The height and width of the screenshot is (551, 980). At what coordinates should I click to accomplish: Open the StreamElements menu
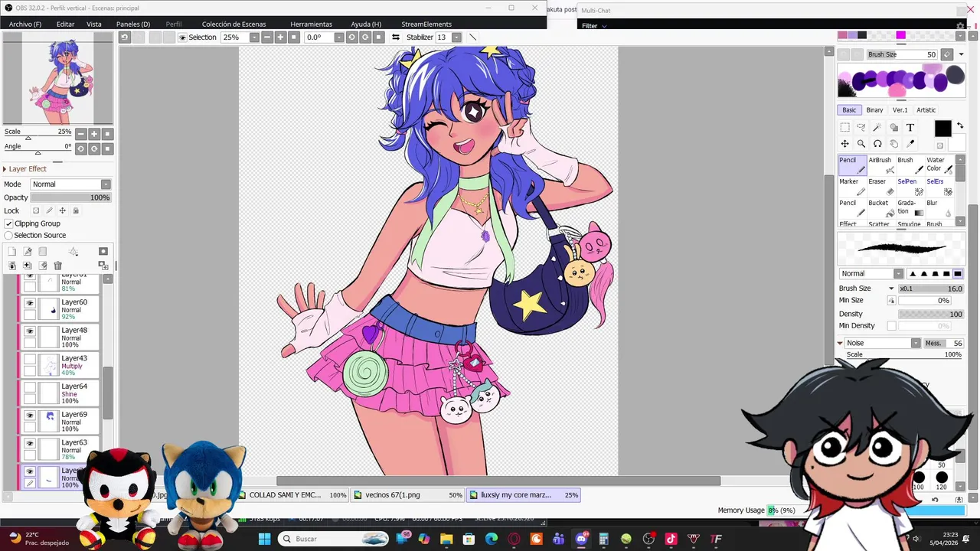click(426, 24)
